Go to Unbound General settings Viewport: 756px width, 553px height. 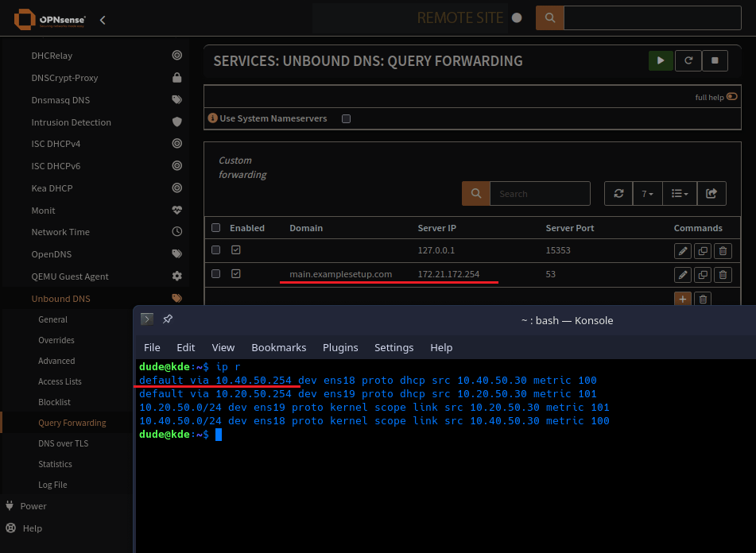pos(53,319)
